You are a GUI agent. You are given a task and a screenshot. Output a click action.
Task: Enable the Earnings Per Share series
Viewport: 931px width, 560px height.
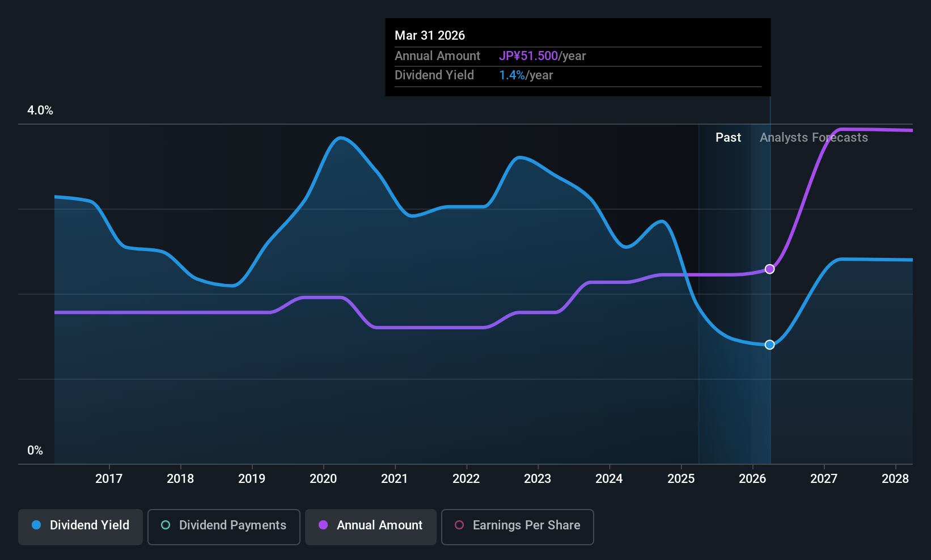point(518,527)
